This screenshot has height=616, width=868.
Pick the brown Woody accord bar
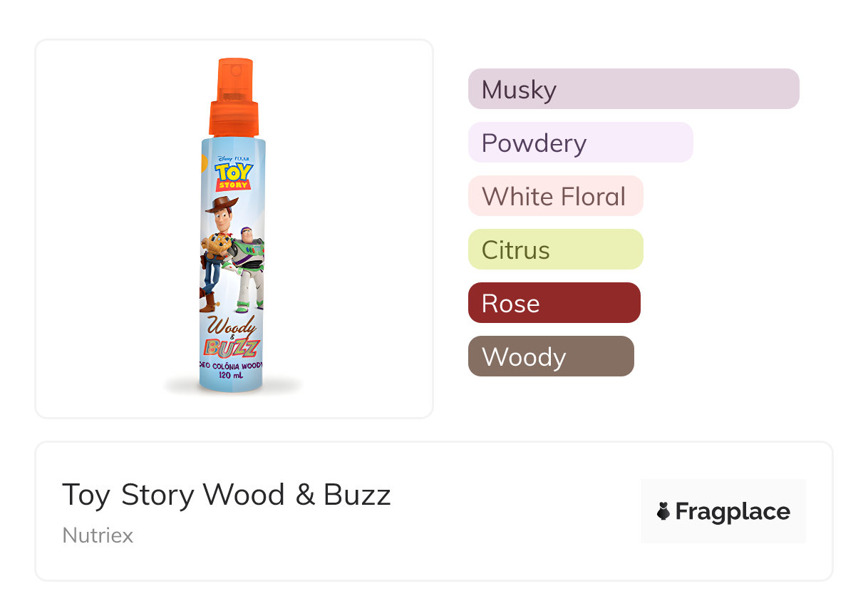coord(550,356)
